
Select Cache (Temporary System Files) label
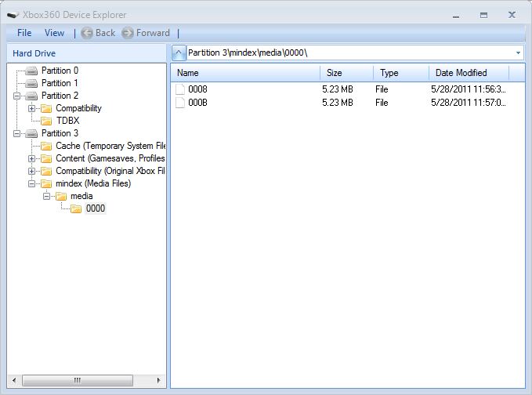point(110,146)
